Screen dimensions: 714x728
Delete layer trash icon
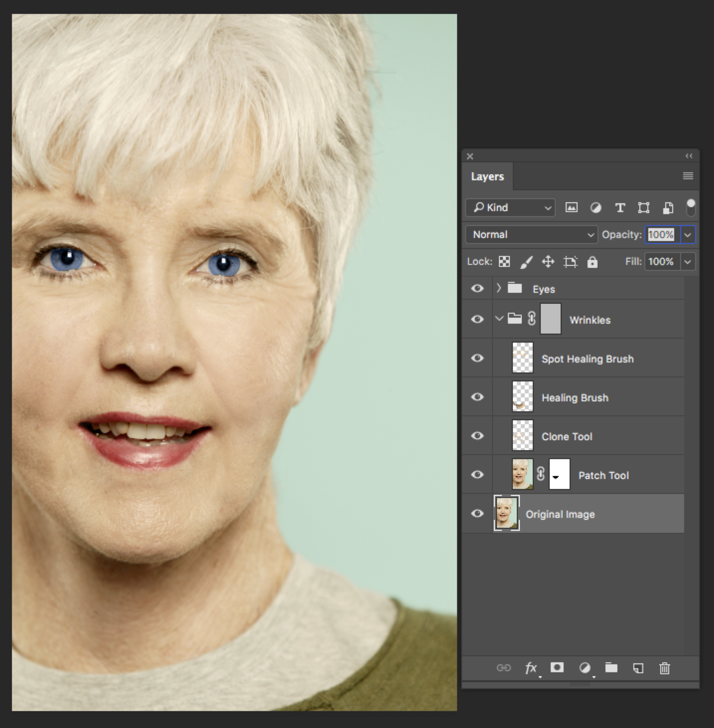pyautogui.click(x=665, y=668)
